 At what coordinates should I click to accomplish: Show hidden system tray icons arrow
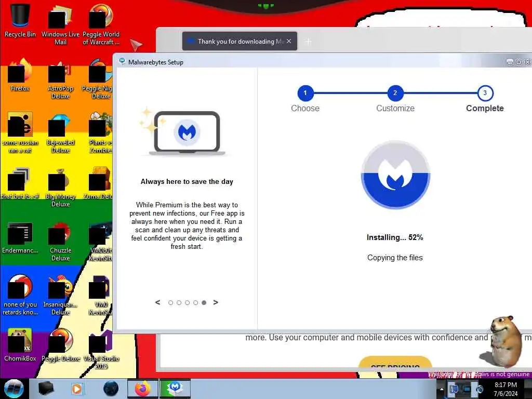442,389
